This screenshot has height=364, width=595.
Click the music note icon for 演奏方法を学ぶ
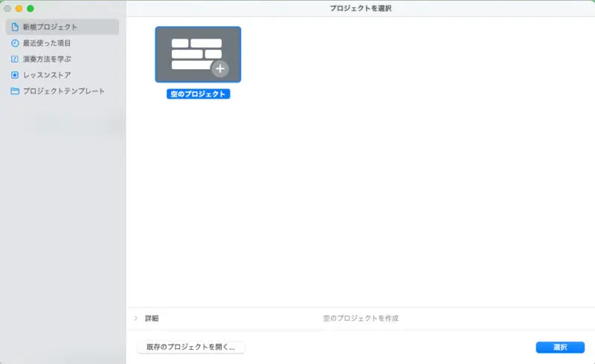point(15,59)
